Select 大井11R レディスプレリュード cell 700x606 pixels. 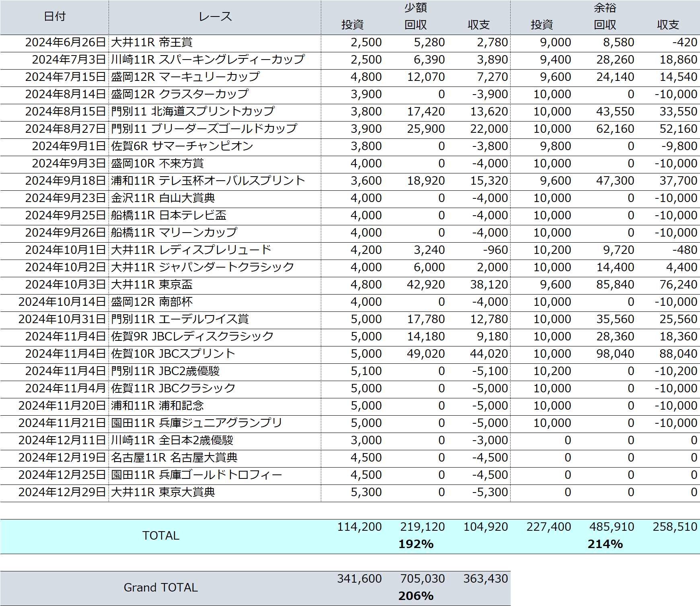(191, 250)
